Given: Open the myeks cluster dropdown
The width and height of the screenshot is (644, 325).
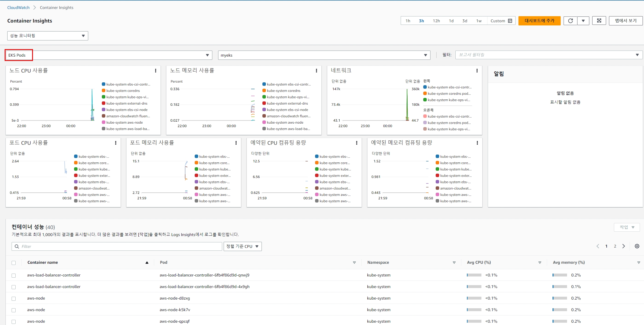Looking at the screenshot, I should click(324, 55).
